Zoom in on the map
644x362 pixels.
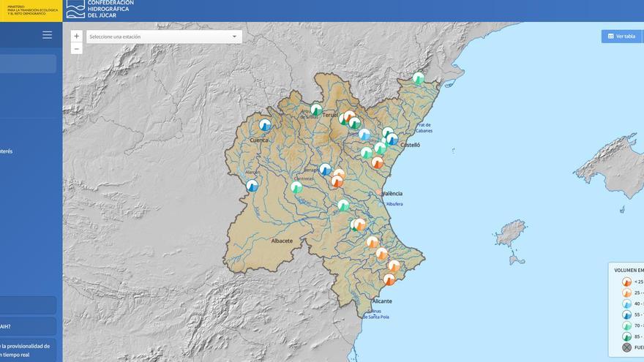tap(77, 36)
